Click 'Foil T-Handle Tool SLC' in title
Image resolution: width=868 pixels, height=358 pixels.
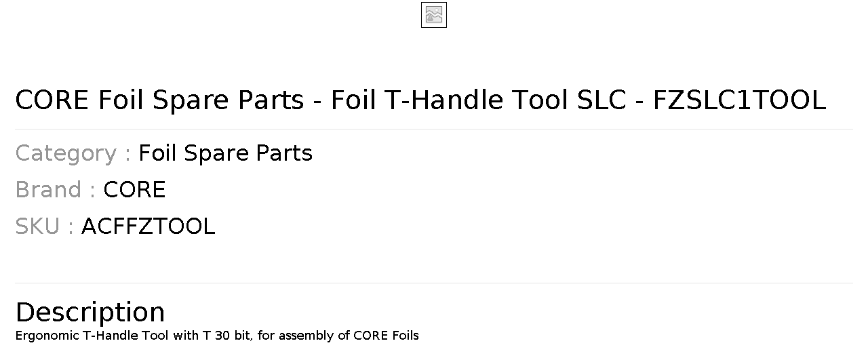(478, 100)
